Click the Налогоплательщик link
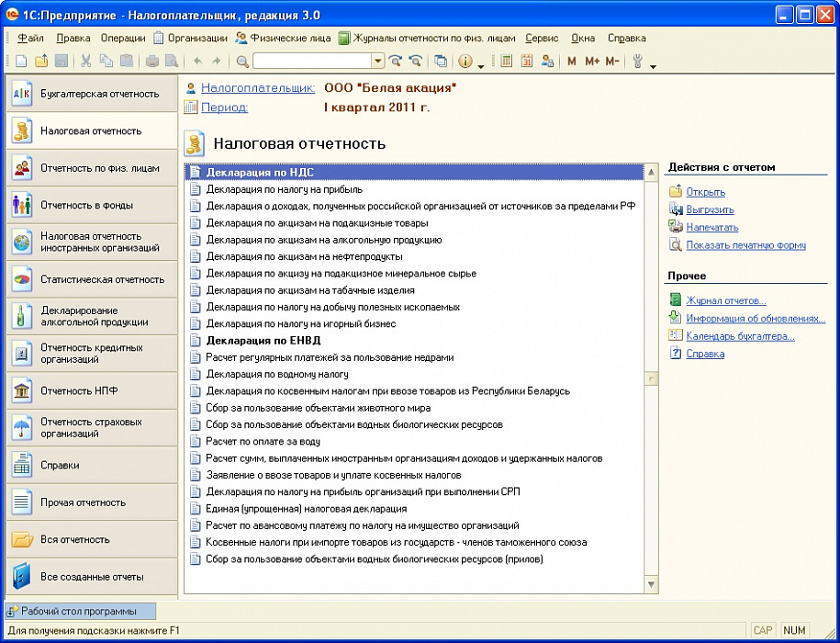840x643 pixels. (258, 88)
